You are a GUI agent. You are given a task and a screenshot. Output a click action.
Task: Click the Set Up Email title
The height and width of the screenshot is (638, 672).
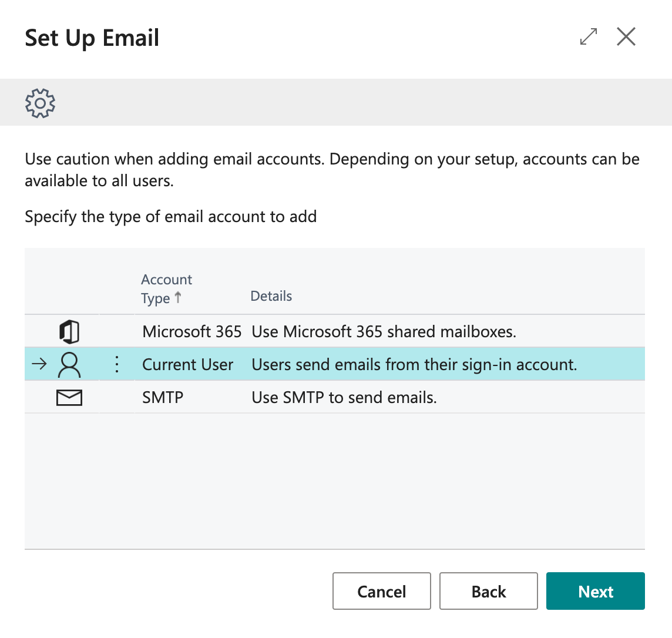pos(92,37)
